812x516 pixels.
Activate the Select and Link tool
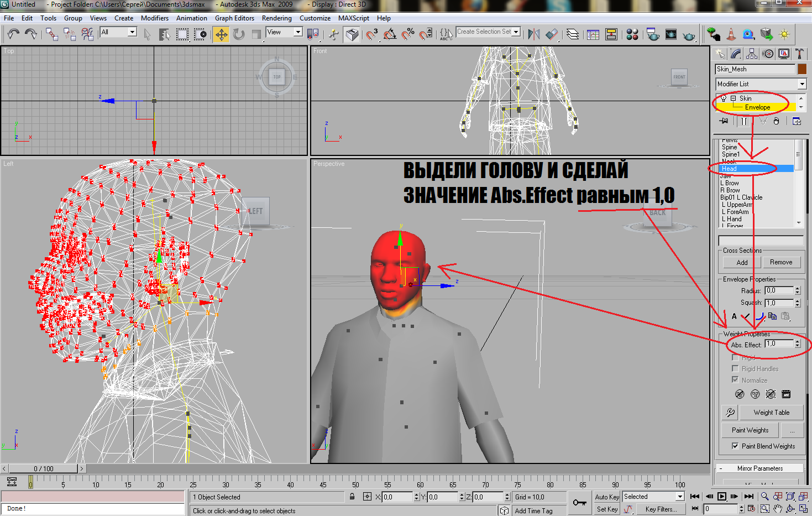tap(52, 34)
